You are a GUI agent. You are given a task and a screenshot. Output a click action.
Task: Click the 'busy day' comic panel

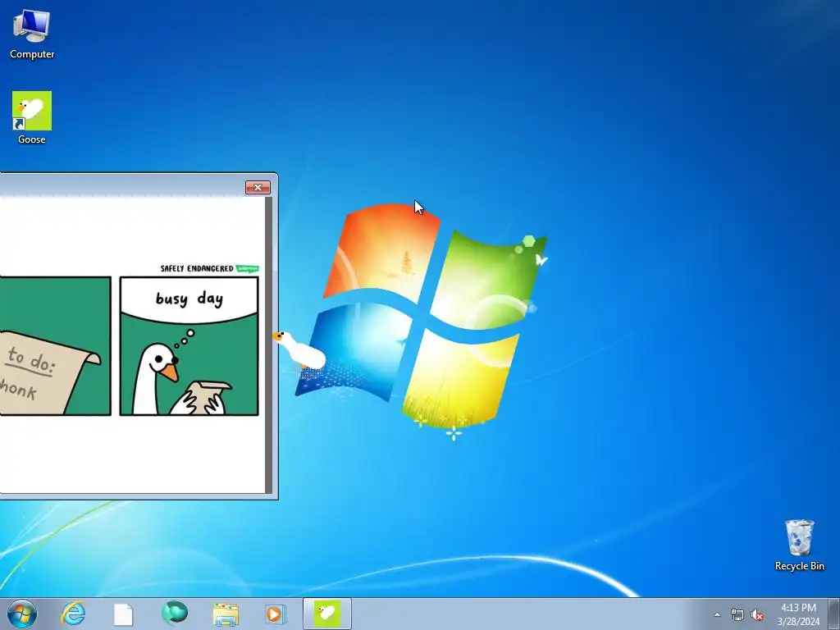(x=189, y=346)
